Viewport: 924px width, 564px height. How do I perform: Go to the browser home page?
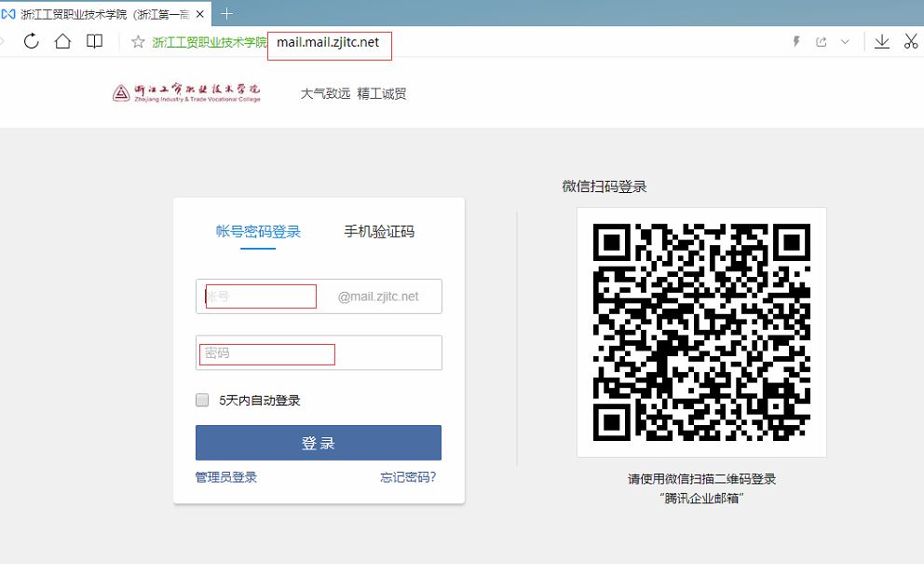coord(62,41)
